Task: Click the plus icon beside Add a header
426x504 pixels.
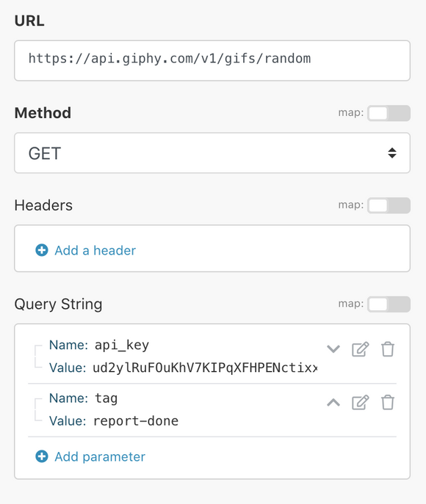Action: 42,250
